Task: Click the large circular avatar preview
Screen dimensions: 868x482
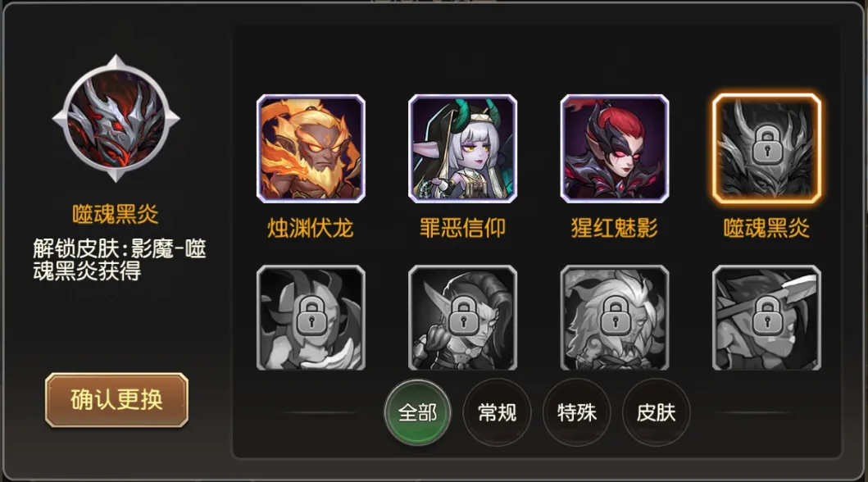Action: tap(116, 118)
